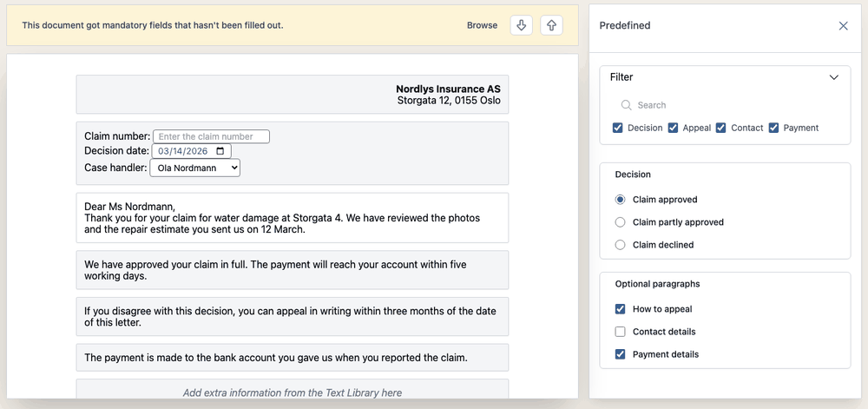This screenshot has width=868, height=409.
Task: Click the Nordlys Insurance AS header
Action: 449,89
